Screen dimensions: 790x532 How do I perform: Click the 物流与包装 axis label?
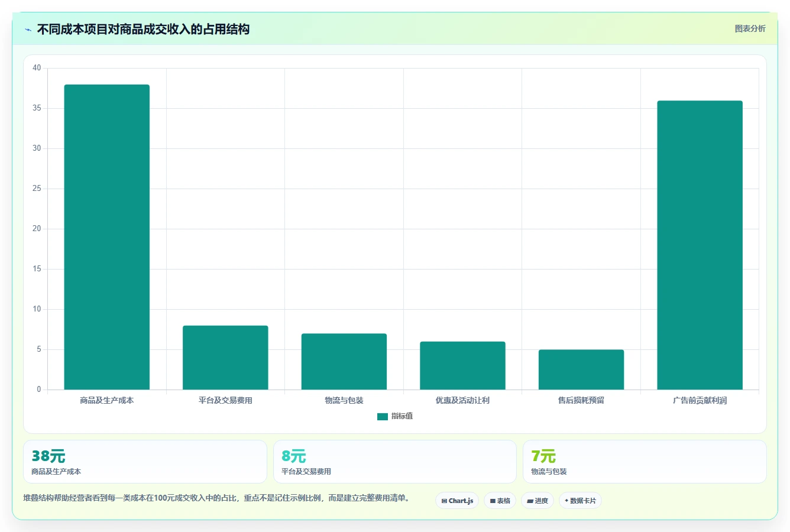tap(344, 401)
